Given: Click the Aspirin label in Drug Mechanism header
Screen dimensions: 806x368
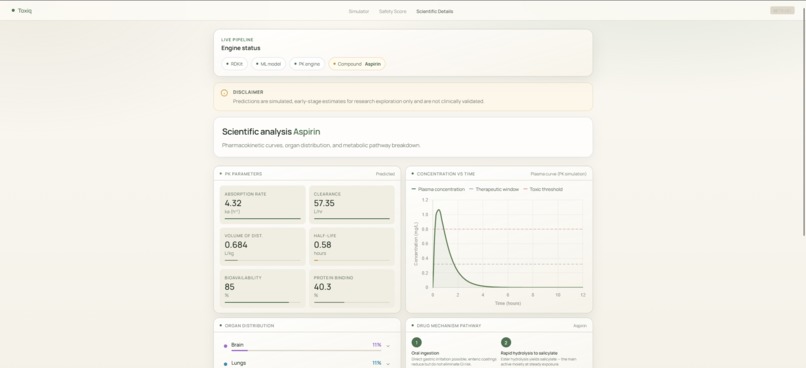Looking at the screenshot, I should [x=580, y=326].
